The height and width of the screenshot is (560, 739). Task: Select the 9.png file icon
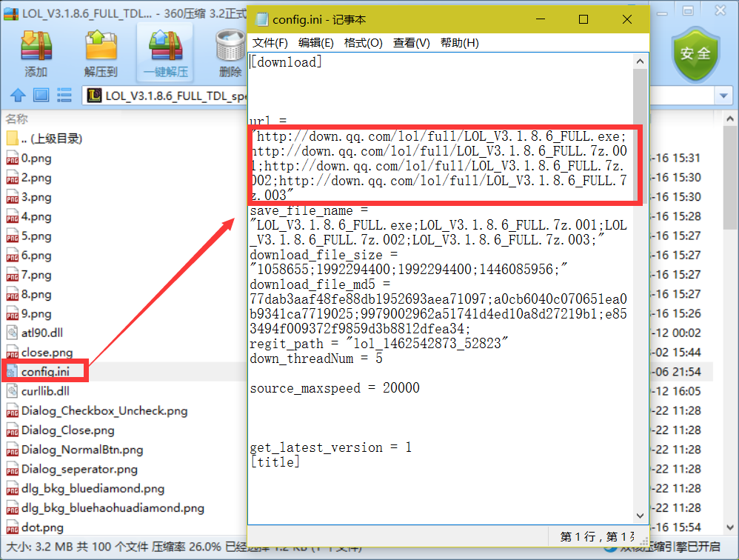[13, 314]
